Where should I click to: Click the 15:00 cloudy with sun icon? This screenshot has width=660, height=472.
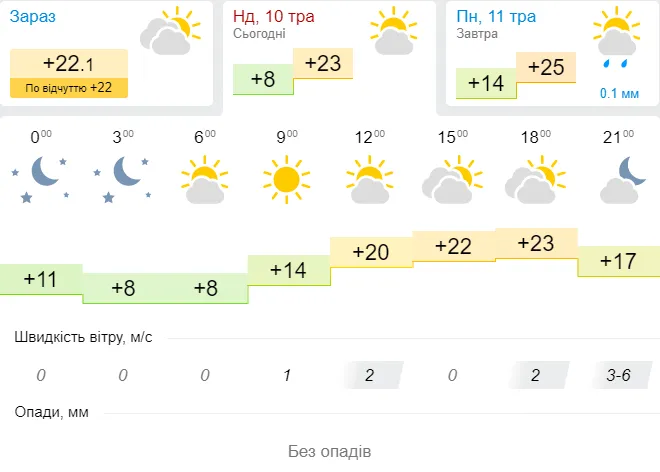[452, 179]
